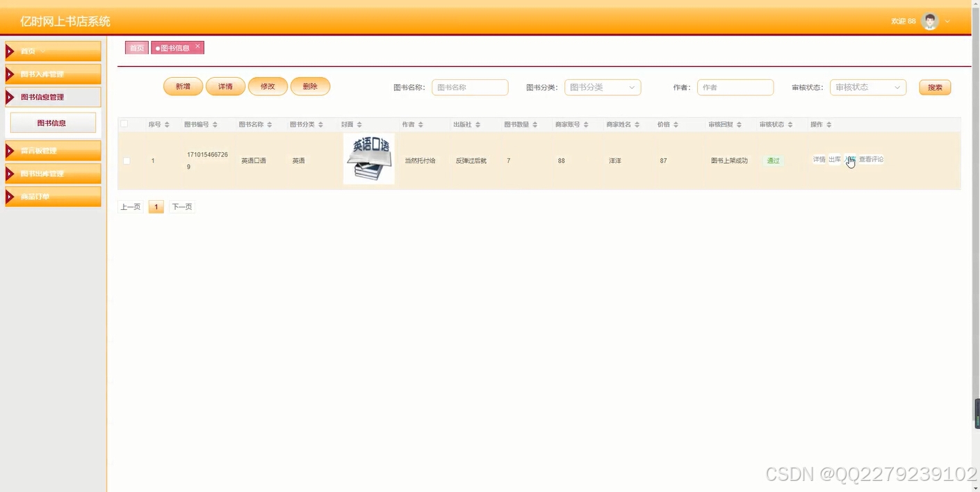Click the 新增 button
This screenshot has height=492, width=980.
(x=182, y=86)
